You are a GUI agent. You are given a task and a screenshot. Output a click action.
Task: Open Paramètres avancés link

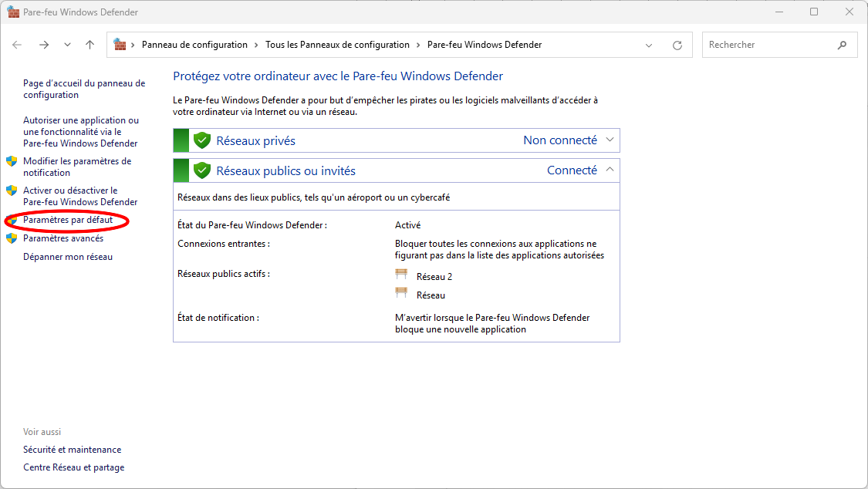coord(63,238)
